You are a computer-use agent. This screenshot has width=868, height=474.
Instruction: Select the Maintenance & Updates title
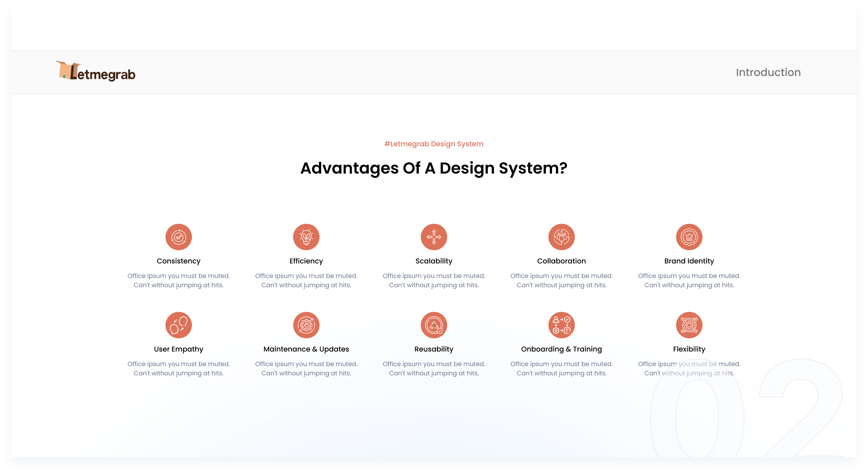[x=306, y=349]
